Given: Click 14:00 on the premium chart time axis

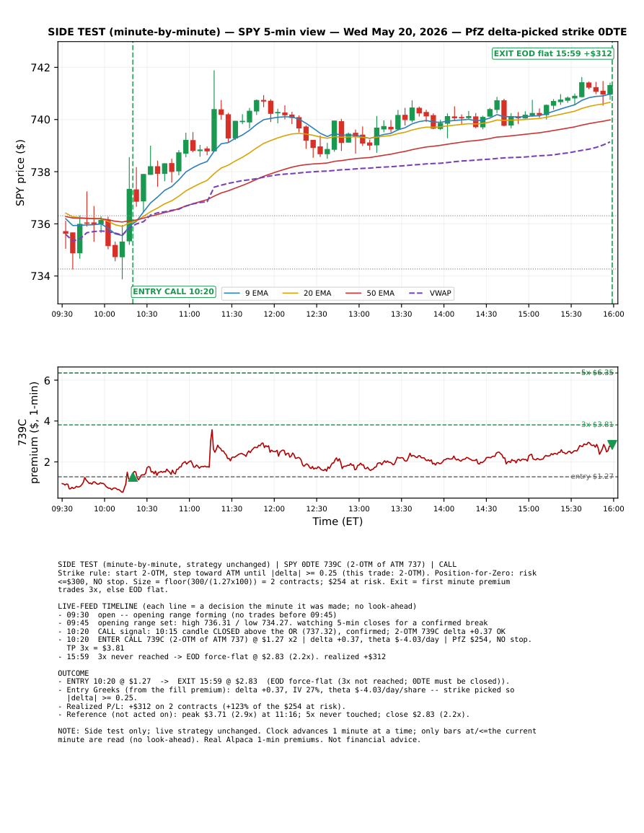Looking at the screenshot, I should pos(444,509).
